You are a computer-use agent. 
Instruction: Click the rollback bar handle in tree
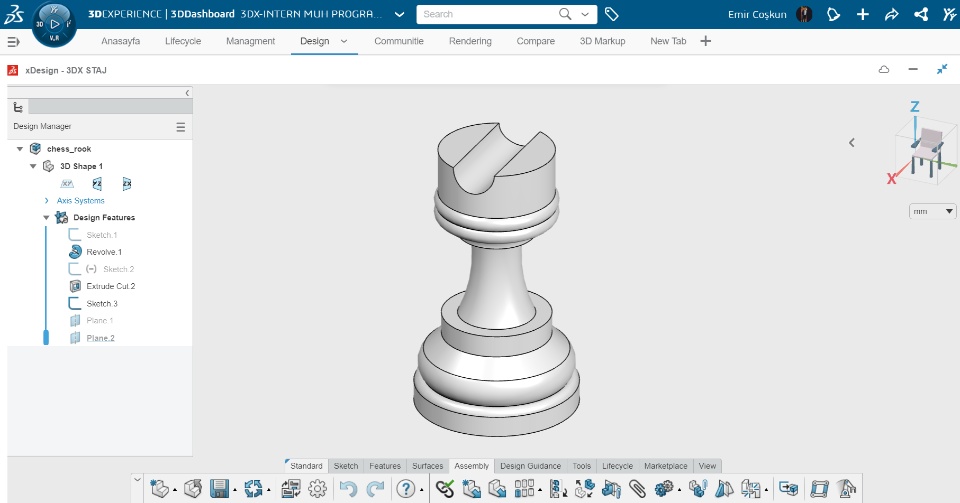click(46, 338)
